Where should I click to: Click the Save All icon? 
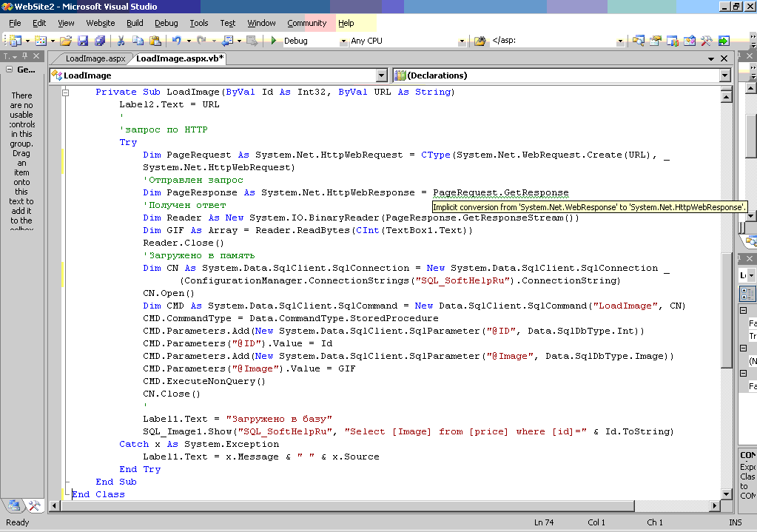click(x=100, y=41)
